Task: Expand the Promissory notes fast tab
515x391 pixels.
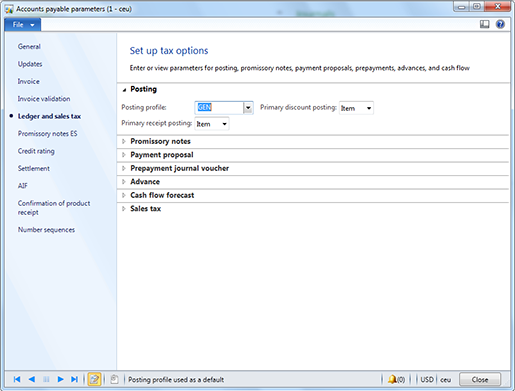Action: 124,141
